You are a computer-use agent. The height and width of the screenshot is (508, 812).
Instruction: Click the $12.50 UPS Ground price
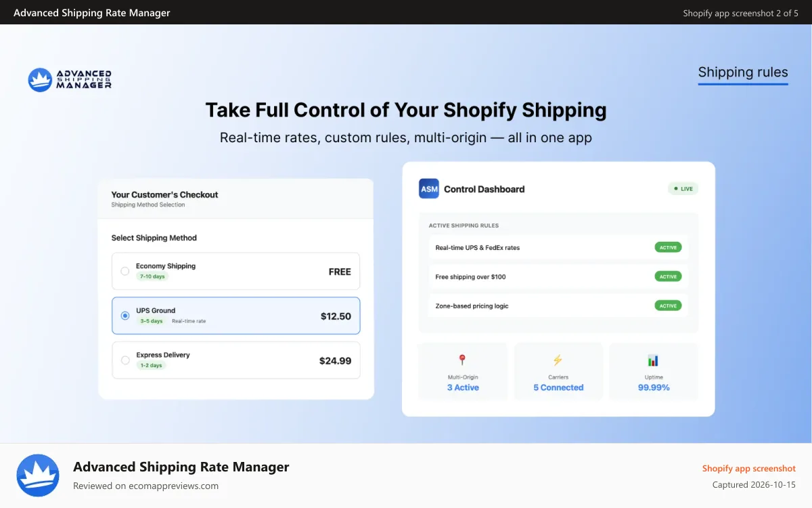(336, 316)
